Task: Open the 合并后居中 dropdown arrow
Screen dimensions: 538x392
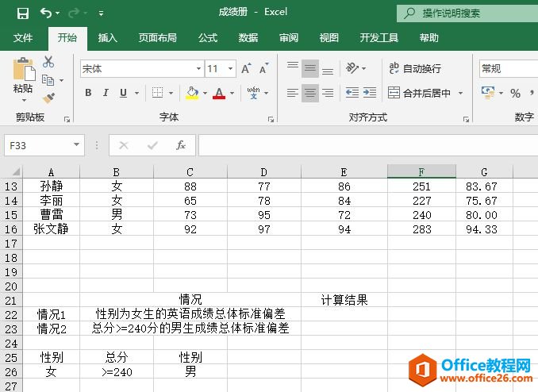Action: [x=461, y=93]
